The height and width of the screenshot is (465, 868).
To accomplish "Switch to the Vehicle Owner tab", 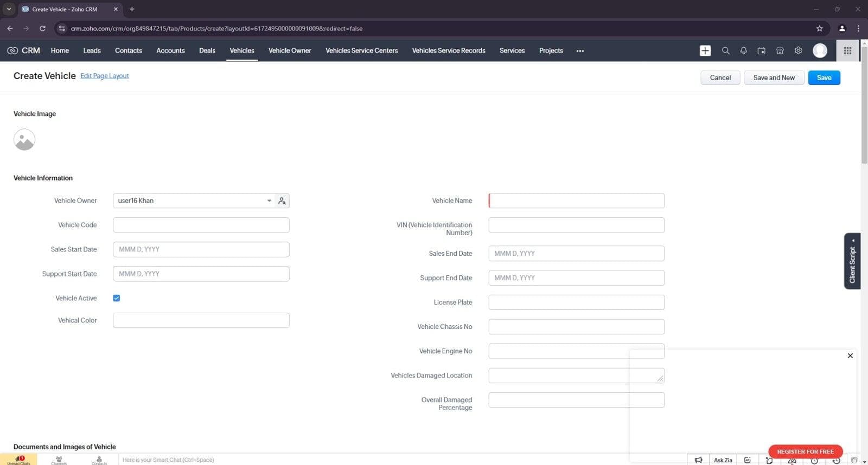I will coord(290,50).
